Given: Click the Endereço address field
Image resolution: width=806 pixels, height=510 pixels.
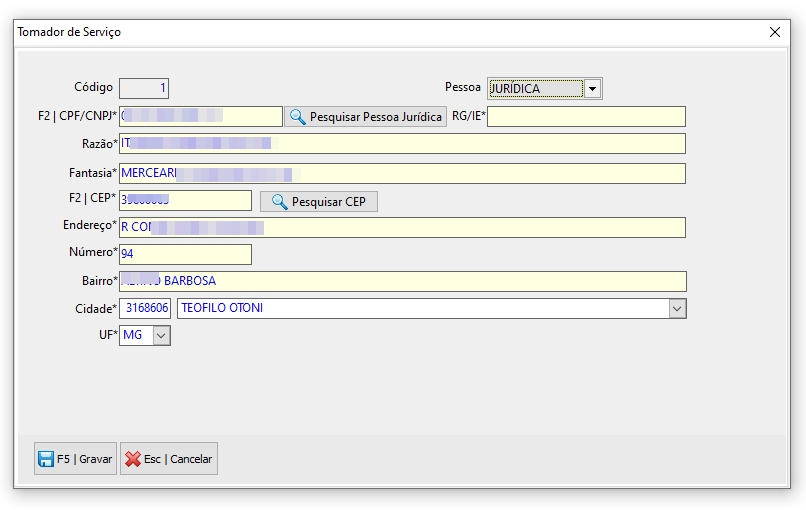Looking at the screenshot, I should point(402,228).
